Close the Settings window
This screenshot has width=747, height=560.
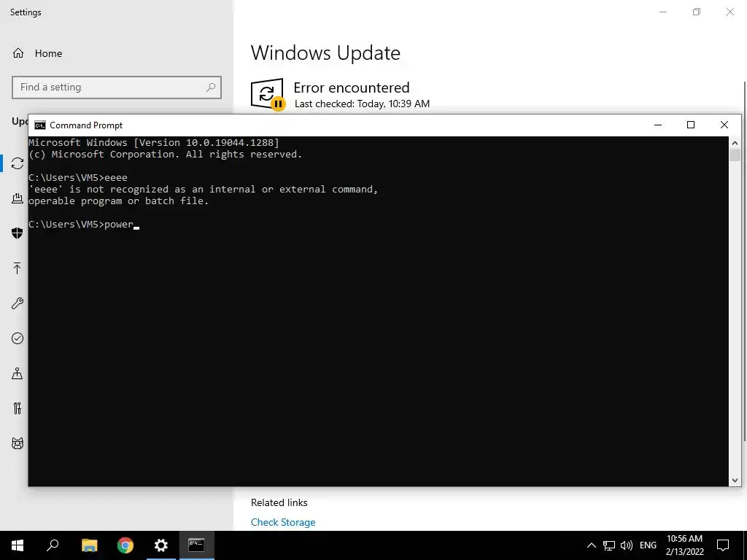click(729, 12)
